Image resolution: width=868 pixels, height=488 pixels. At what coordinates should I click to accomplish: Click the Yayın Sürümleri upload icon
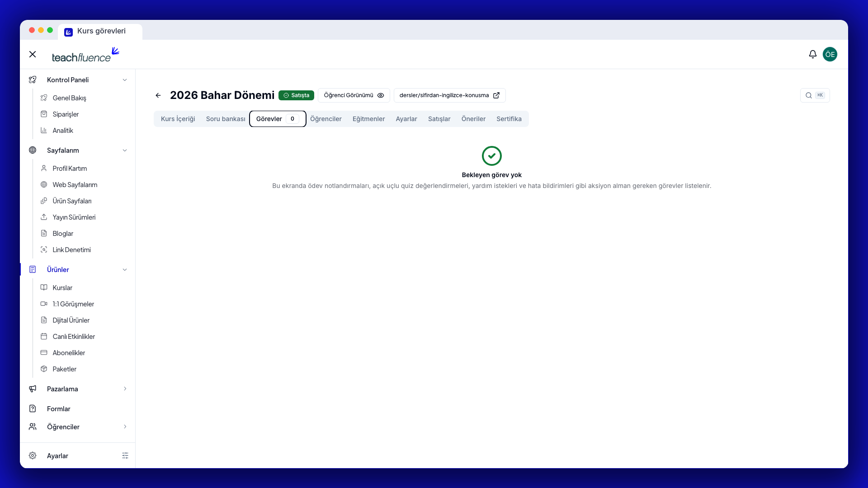(x=44, y=217)
